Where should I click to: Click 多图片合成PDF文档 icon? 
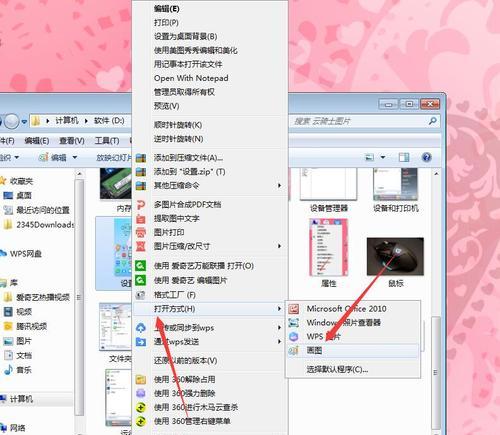pyautogui.click(x=141, y=205)
